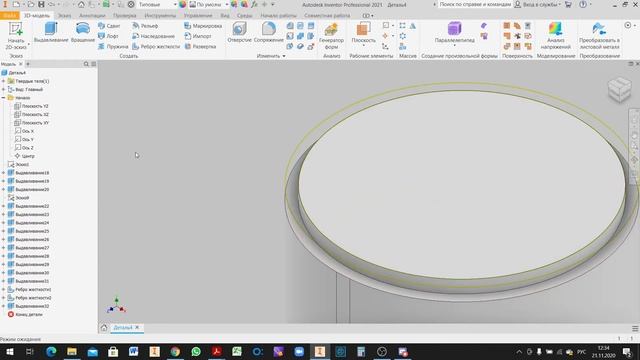Open the Генератор форм tool
The image size is (640, 360).
tap(331, 36)
